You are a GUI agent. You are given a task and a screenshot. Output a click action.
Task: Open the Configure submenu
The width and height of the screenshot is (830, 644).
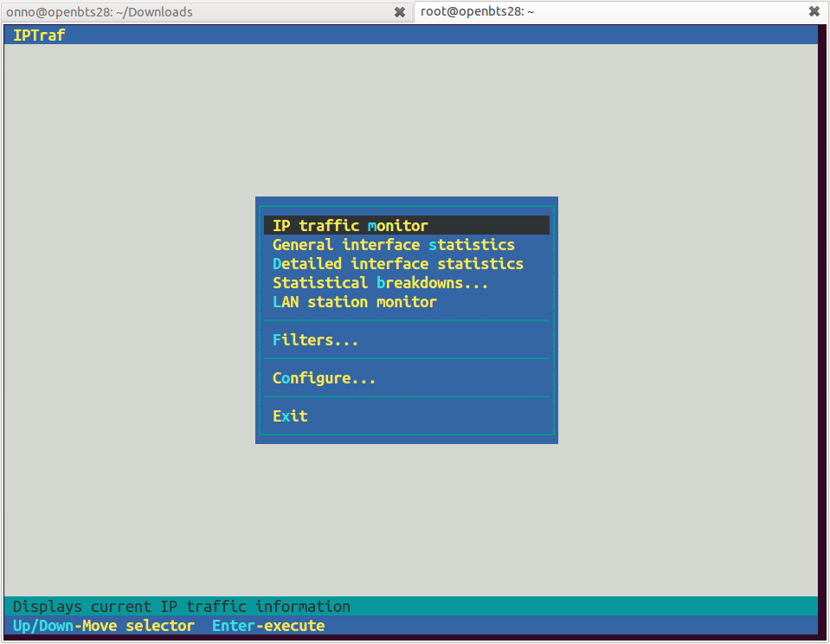click(407, 378)
